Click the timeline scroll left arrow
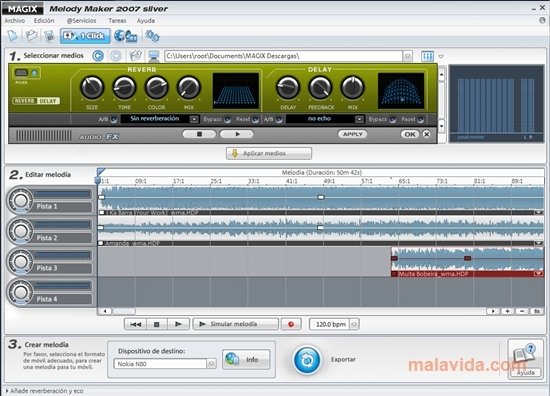Screen dimensions: 550x396 point(105,311)
